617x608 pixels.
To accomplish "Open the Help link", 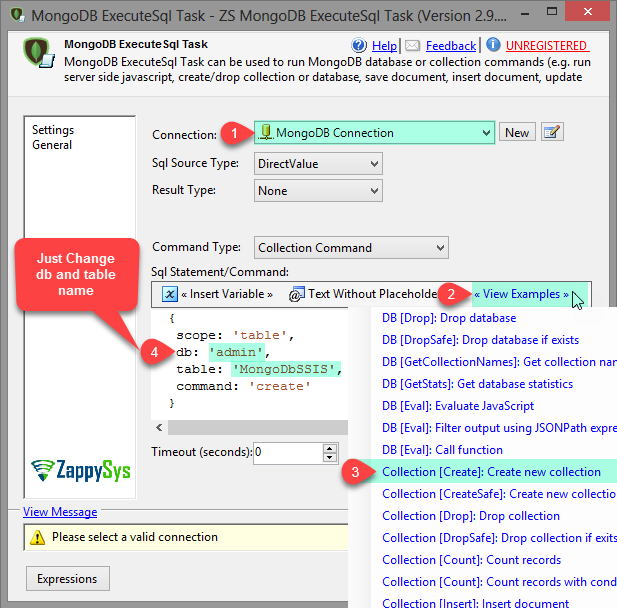I will [x=384, y=46].
